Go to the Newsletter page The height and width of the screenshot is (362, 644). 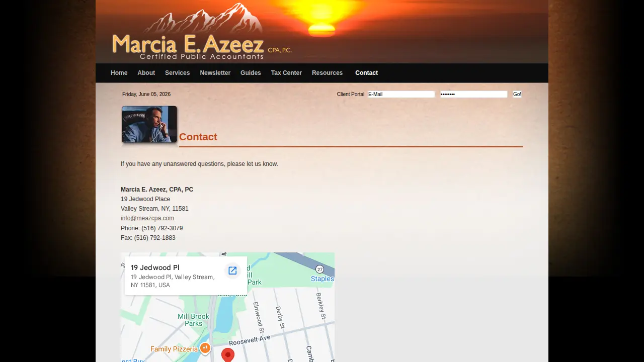click(x=215, y=73)
